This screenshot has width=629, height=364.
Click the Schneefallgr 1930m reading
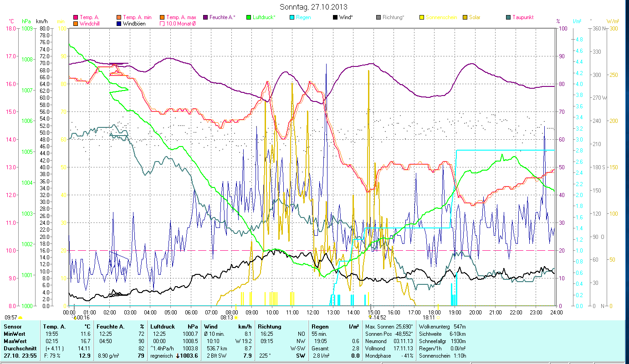pyautogui.click(x=442, y=341)
